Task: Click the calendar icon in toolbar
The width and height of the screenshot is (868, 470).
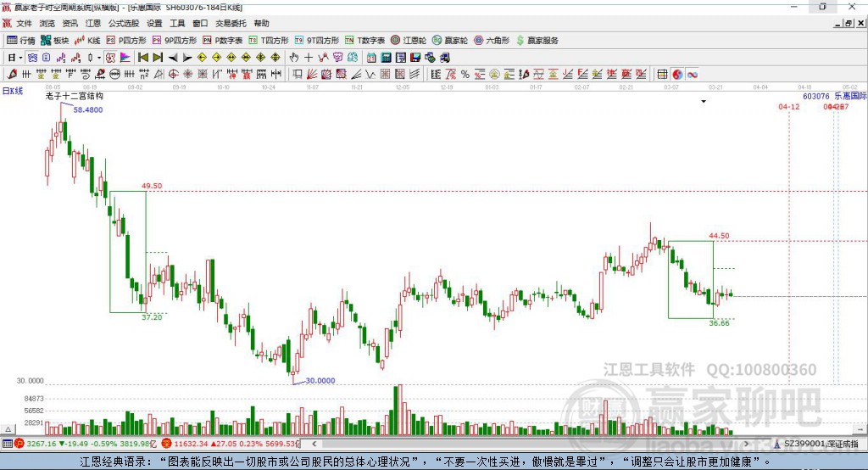Action: (x=371, y=58)
